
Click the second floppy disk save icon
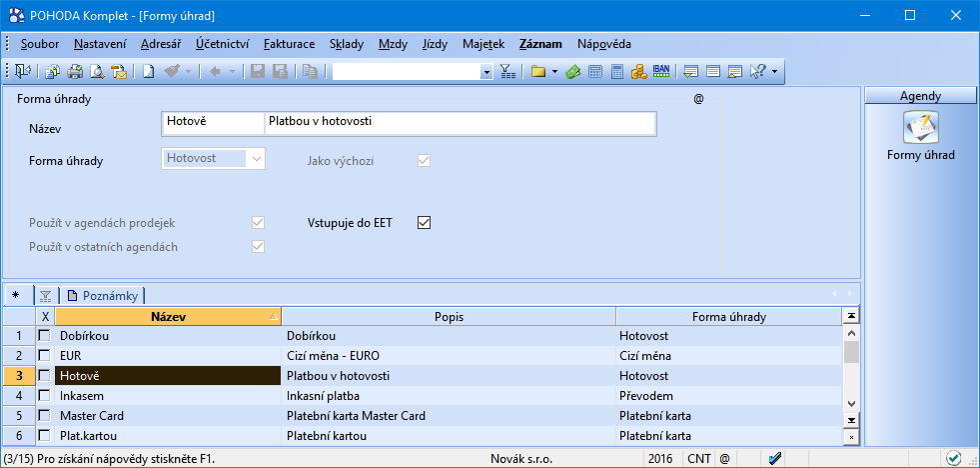coord(280,72)
